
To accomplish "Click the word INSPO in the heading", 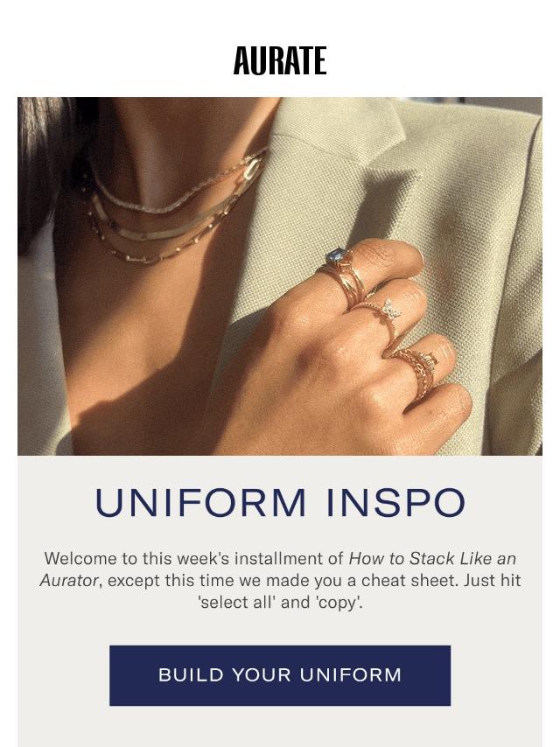I will 395,502.
